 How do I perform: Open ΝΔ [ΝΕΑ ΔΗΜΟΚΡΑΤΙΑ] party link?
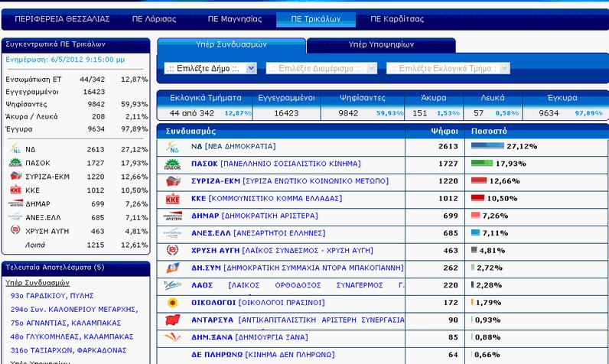click(233, 146)
